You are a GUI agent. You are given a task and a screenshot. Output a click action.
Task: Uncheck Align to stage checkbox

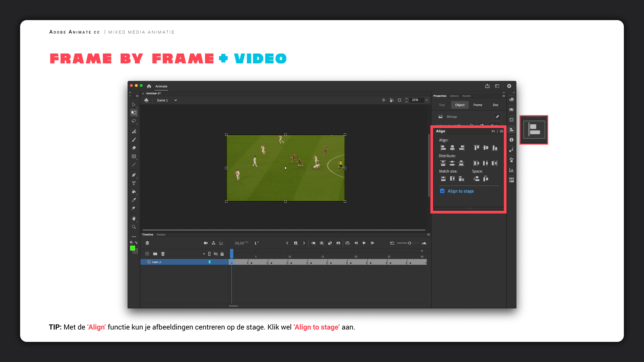pos(442,191)
